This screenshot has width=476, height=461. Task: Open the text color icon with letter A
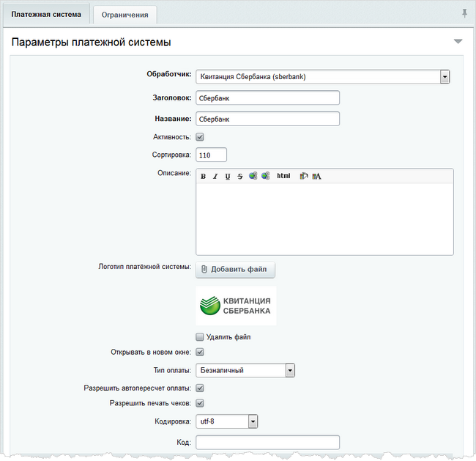pyautogui.click(x=316, y=176)
